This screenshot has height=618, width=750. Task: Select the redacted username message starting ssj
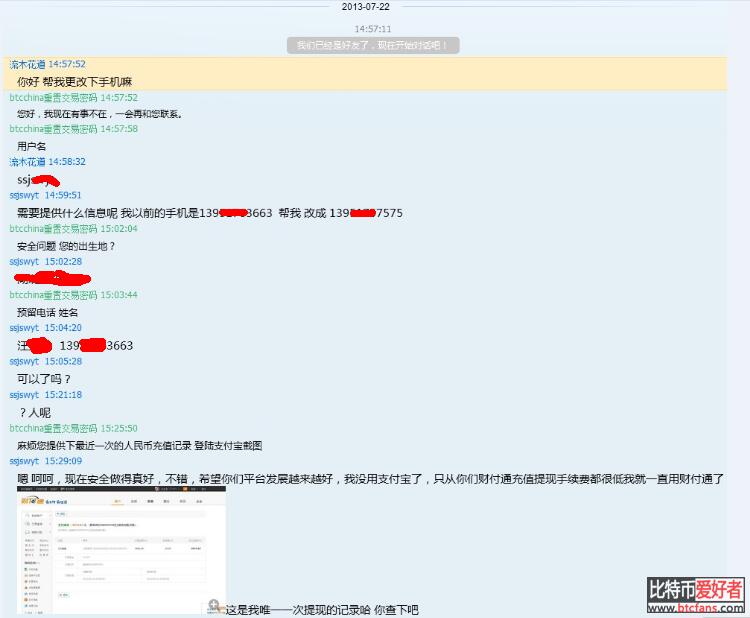38,180
